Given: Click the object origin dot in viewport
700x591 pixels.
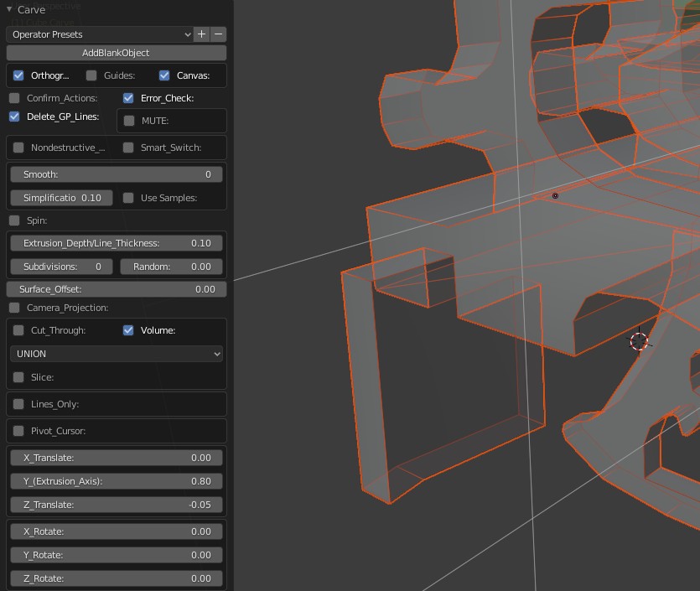Looking at the screenshot, I should [555, 196].
